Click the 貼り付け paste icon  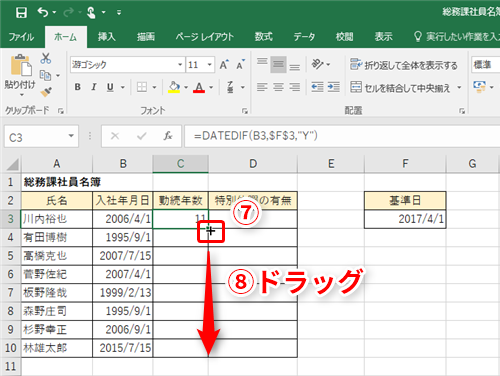click(21, 65)
